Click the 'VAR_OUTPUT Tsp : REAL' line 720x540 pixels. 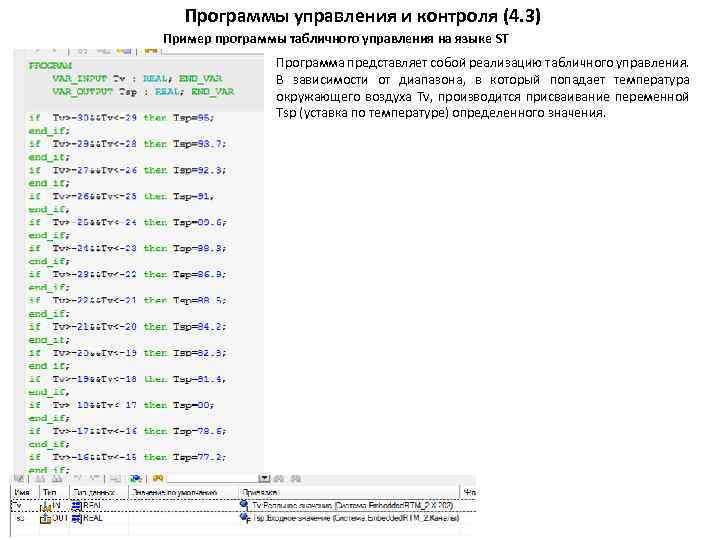pos(143,91)
